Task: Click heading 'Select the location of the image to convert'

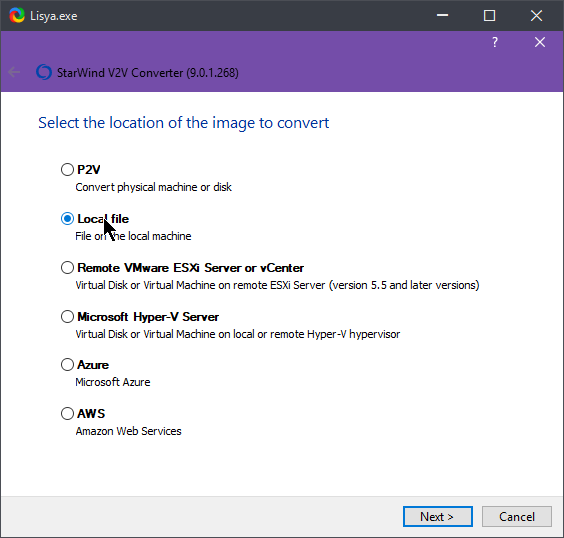Action: (184, 123)
